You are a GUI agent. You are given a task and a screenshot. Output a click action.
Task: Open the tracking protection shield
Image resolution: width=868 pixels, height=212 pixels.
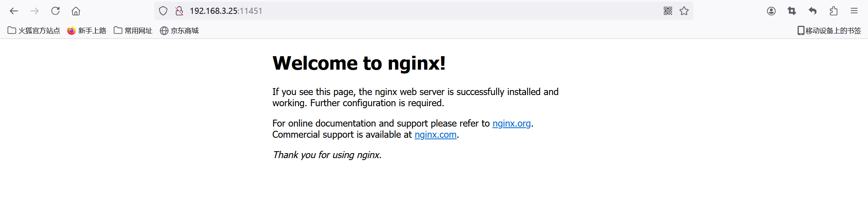[x=163, y=11]
